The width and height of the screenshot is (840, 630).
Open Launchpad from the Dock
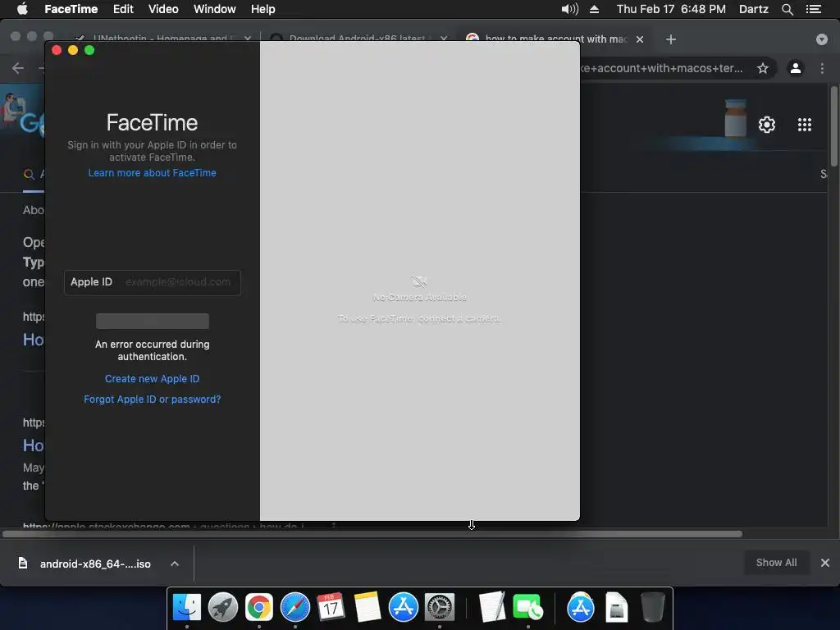coord(223,608)
